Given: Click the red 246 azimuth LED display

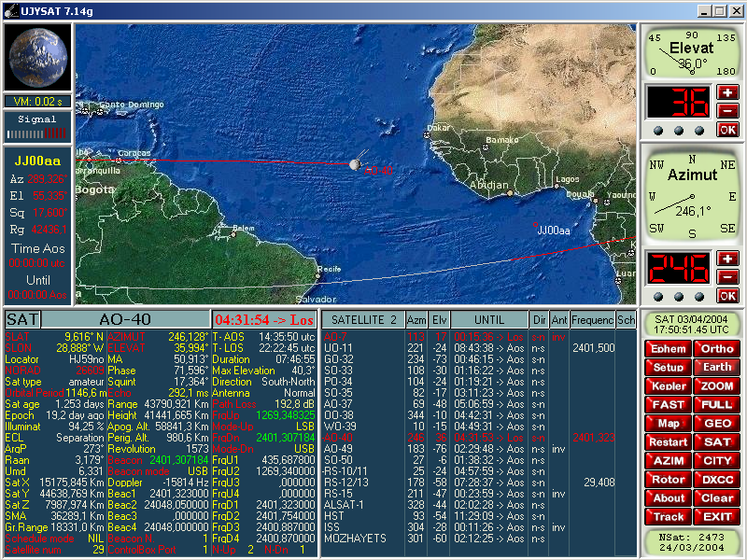Looking at the screenshot, I should pos(679,269).
